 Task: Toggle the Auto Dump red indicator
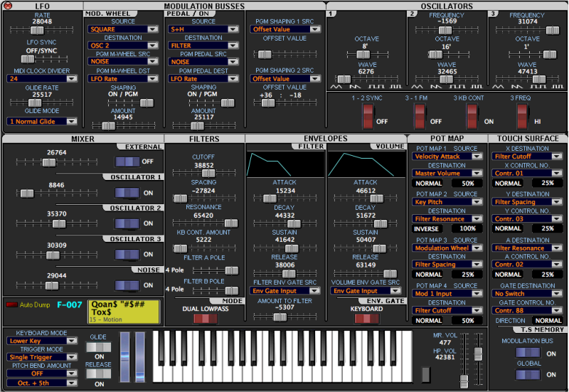point(11,304)
